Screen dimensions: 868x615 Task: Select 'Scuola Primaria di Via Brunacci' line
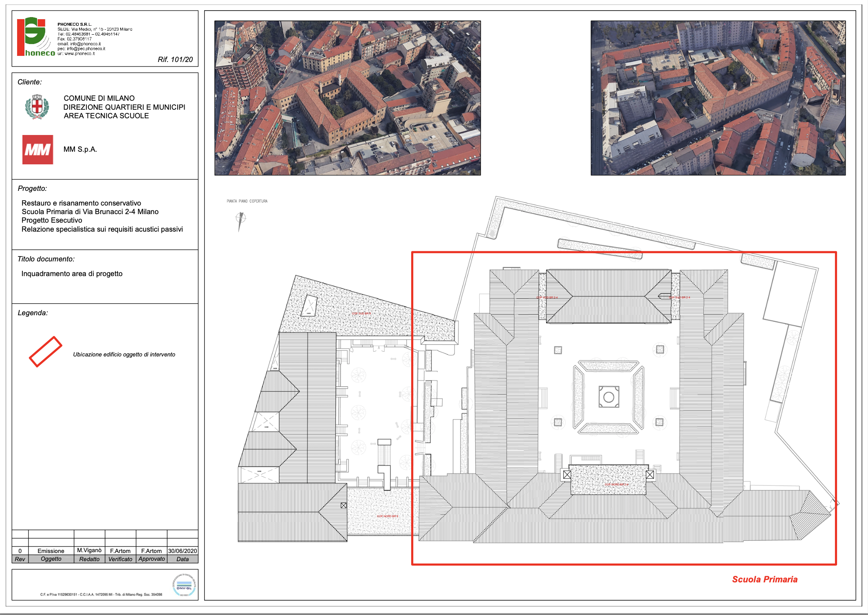(90, 212)
